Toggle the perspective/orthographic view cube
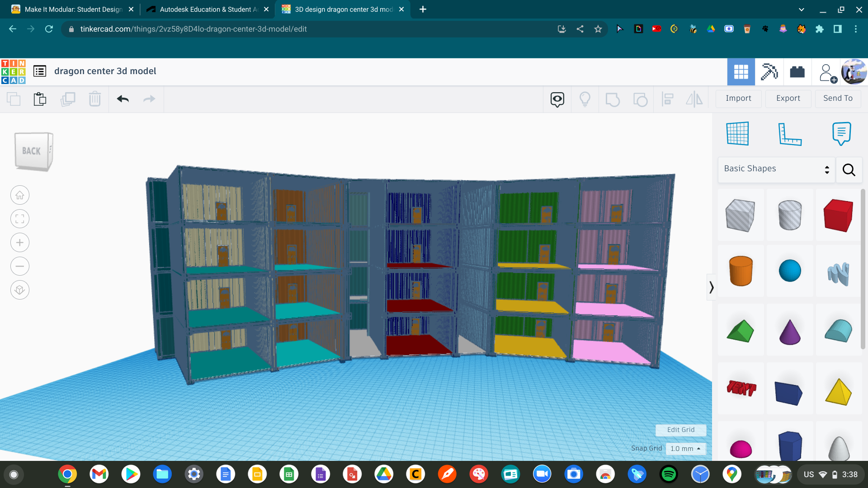This screenshot has height=488, width=868. click(20, 290)
